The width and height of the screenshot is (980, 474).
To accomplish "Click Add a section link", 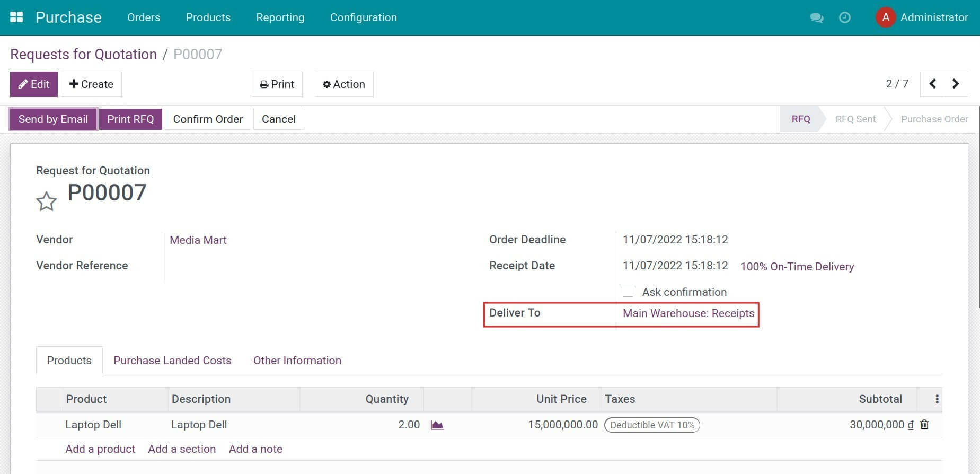I will click(182, 449).
